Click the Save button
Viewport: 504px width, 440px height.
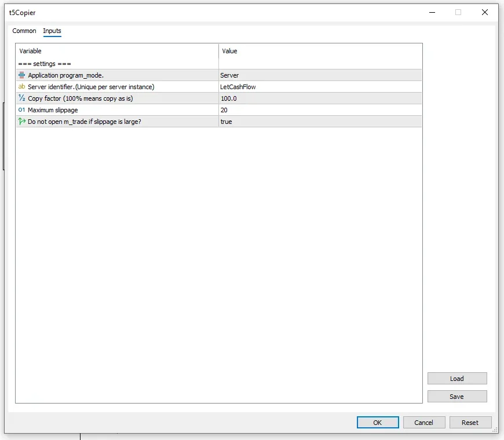pyautogui.click(x=456, y=397)
